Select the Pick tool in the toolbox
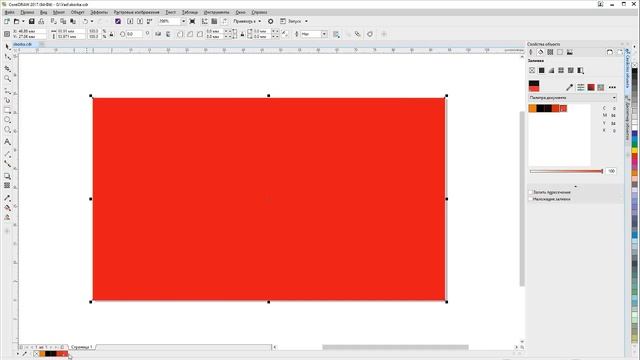This screenshot has width=640, height=360. pos(7,47)
